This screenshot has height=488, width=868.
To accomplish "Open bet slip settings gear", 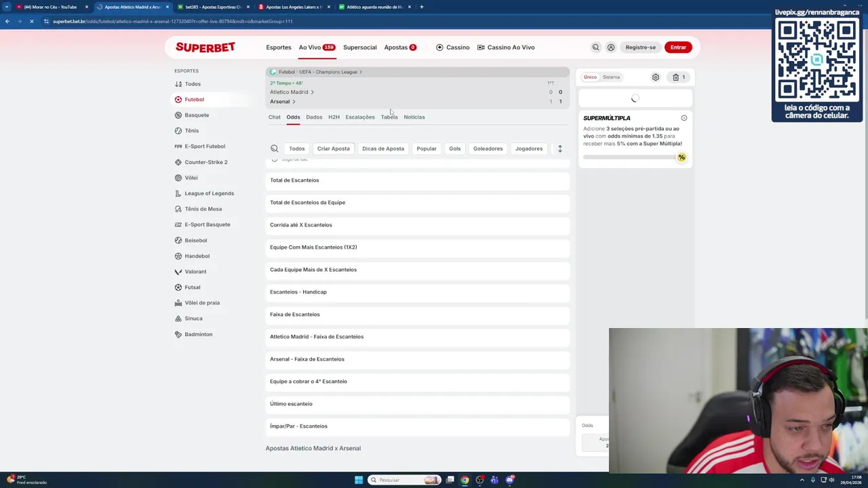I will point(656,77).
